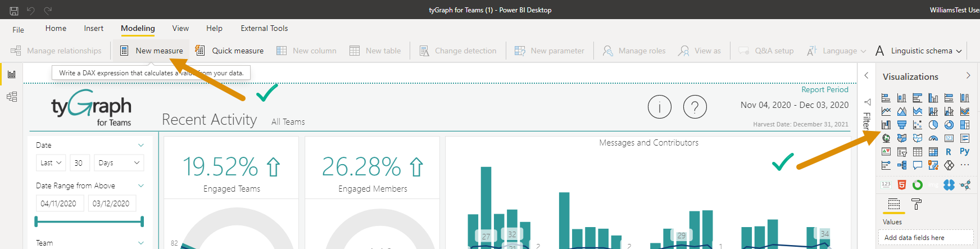Click the round info icon in report header

659,107
